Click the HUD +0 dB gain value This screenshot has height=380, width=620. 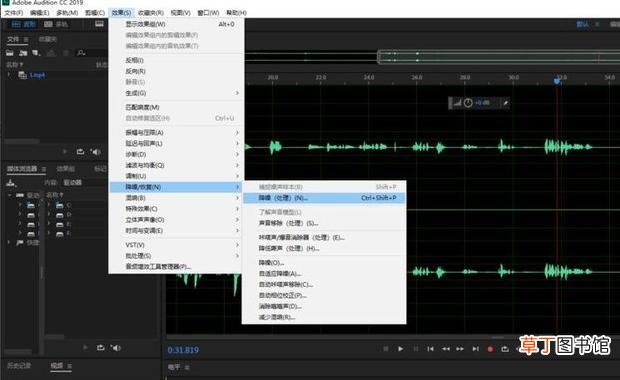482,103
